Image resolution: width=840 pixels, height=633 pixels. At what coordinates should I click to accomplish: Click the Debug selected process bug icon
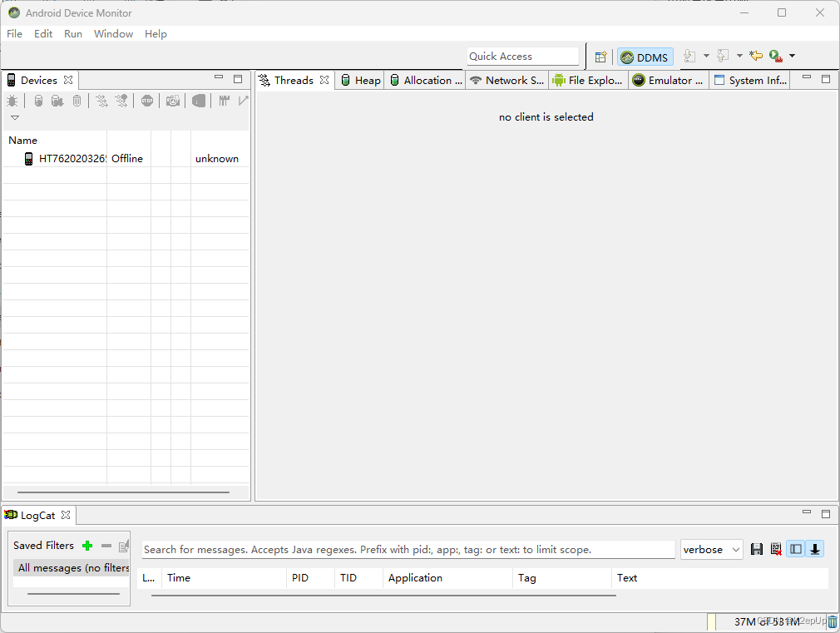[12, 101]
